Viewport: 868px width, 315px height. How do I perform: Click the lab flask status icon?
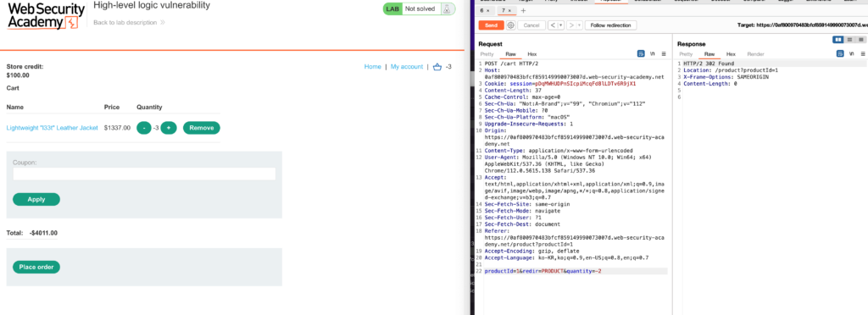(446, 8)
